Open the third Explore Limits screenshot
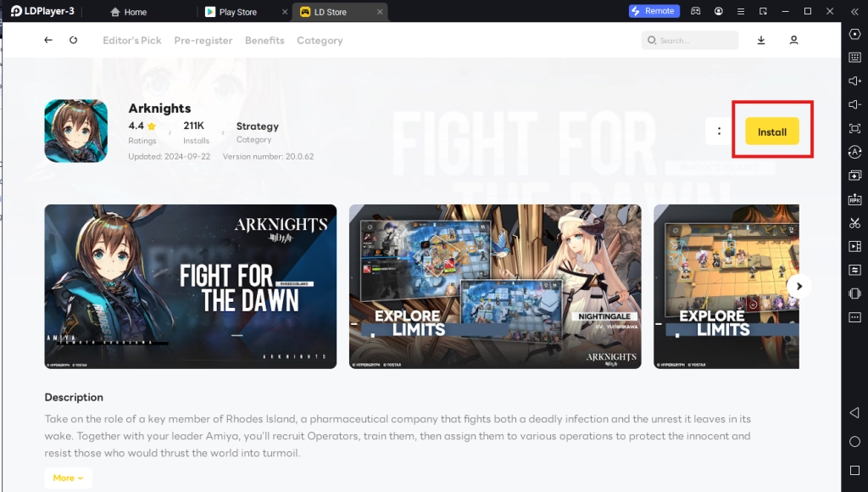The width and height of the screenshot is (868, 492). [726, 287]
